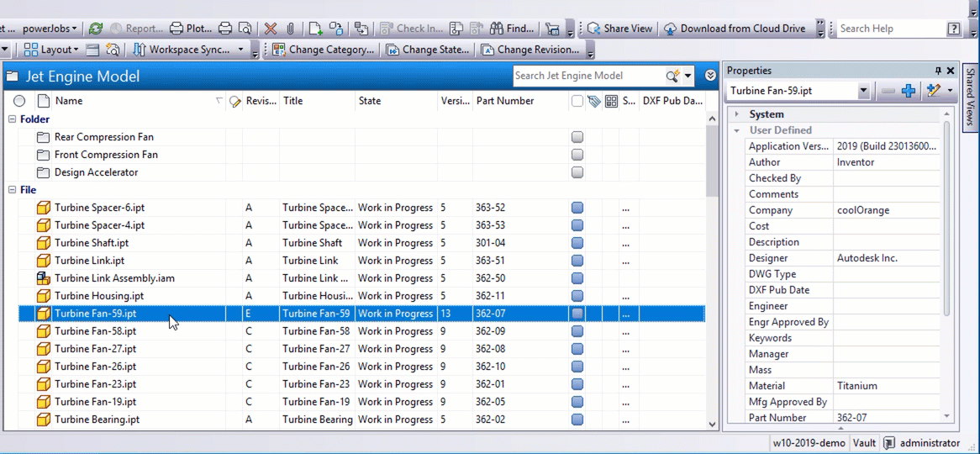
Task: Open Change Category dialog
Action: tap(324, 50)
